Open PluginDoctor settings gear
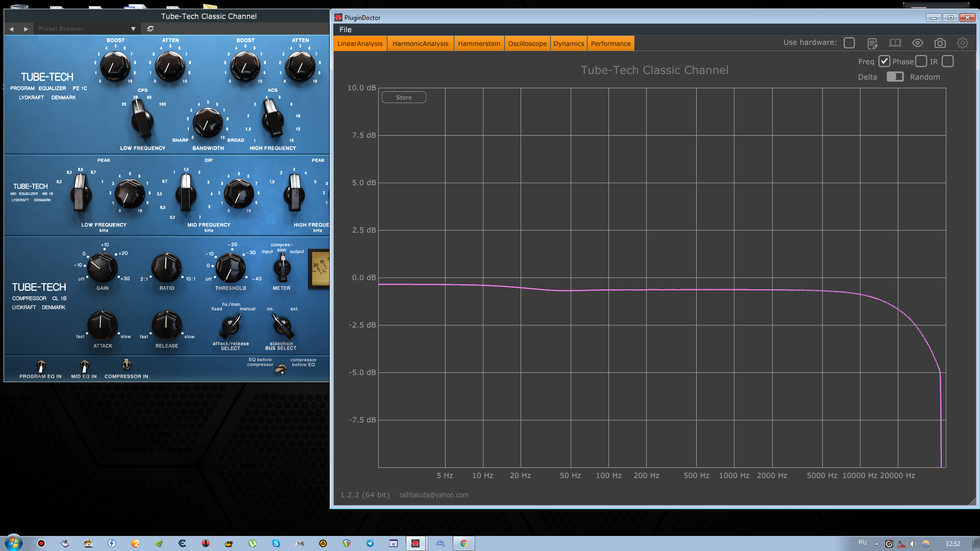Screen dimensions: 980x551 pyautogui.click(x=963, y=43)
